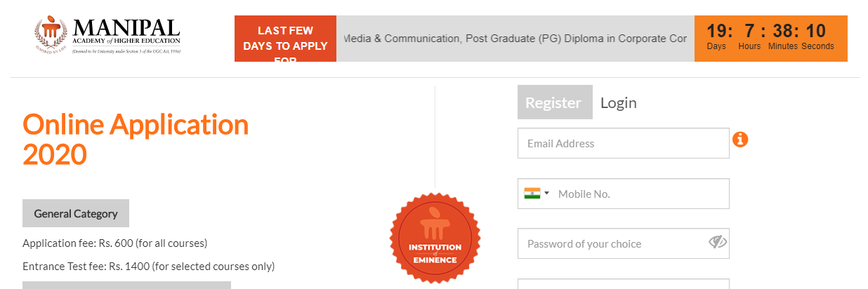The image size is (868, 289).
Task: Click the Online Application 2020 heading
Action: coord(136,139)
